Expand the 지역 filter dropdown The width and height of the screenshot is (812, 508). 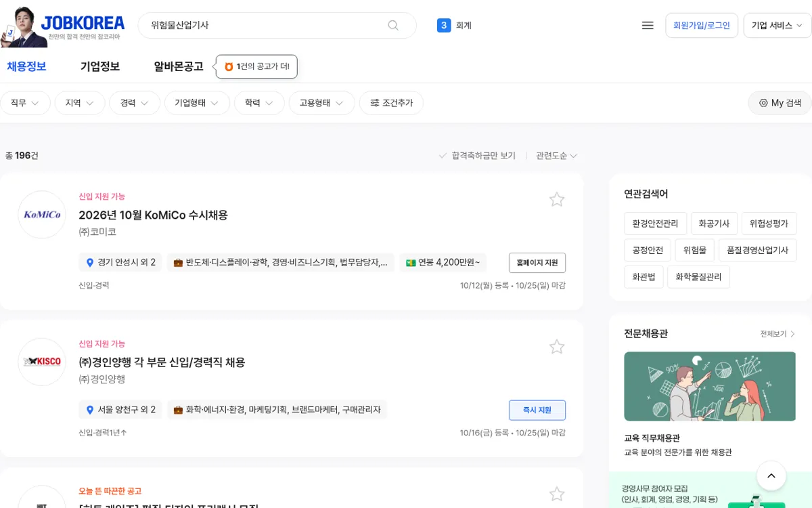[x=80, y=103]
